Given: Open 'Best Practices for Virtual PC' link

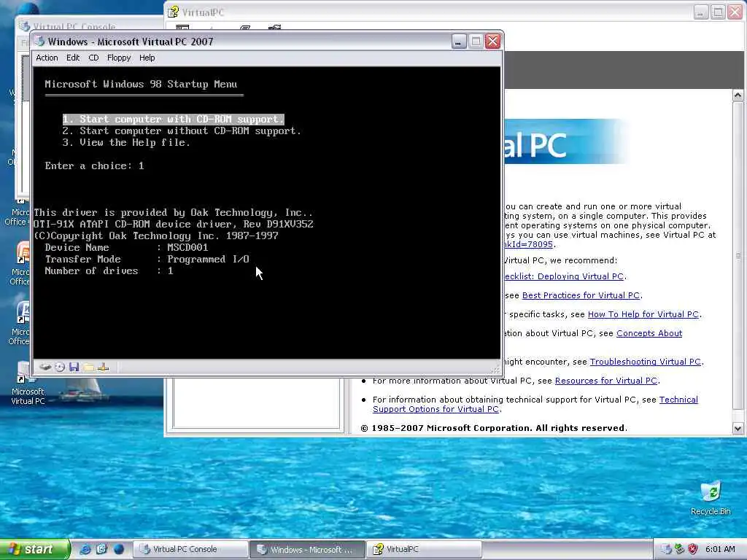Looking at the screenshot, I should (581, 295).
